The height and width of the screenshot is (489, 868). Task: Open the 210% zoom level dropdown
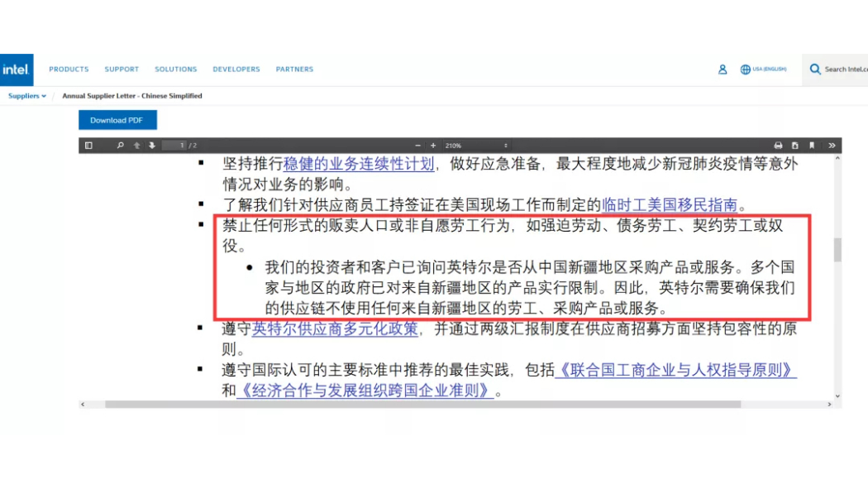pos(477,146)
